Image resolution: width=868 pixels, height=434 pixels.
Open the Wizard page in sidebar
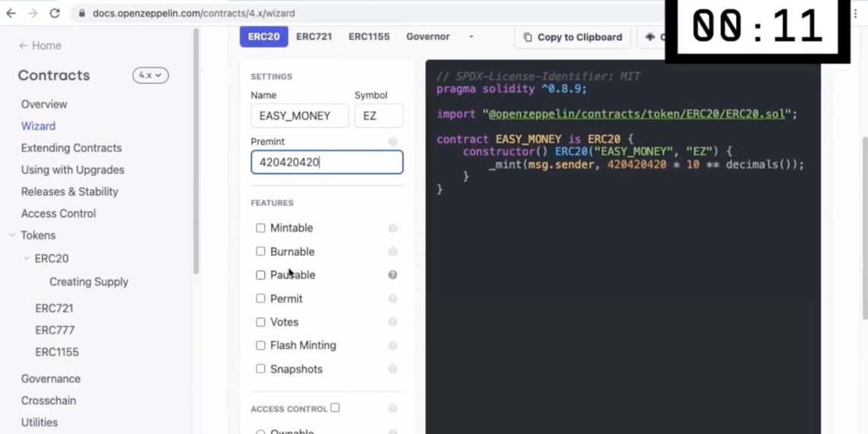[38, 126]
